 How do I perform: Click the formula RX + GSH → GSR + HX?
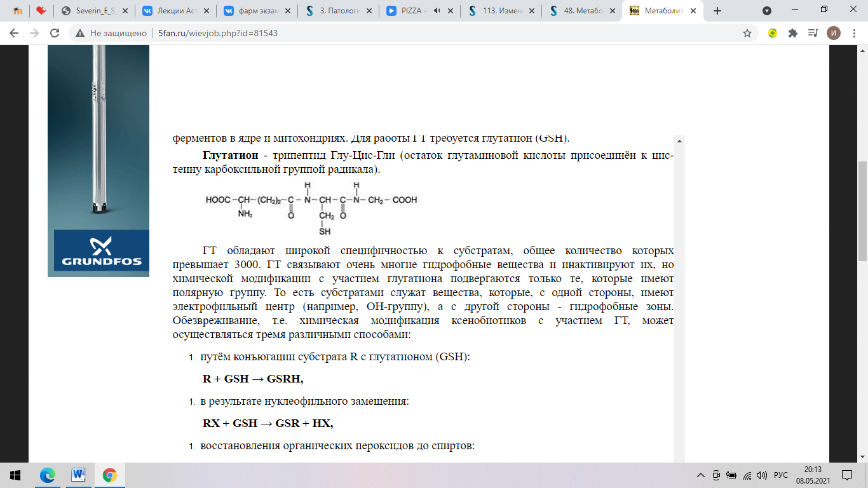pyautogui.click(x=268, y=423)
